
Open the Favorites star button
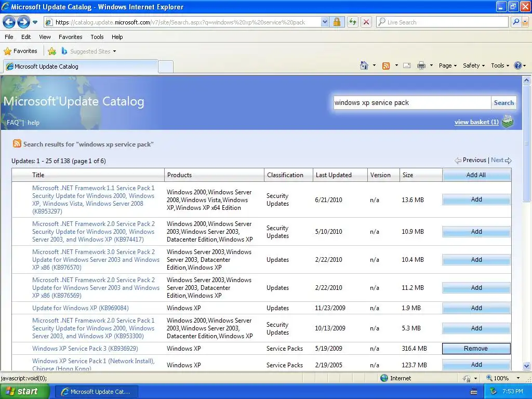pyautogui.click(x=20, y=51)
